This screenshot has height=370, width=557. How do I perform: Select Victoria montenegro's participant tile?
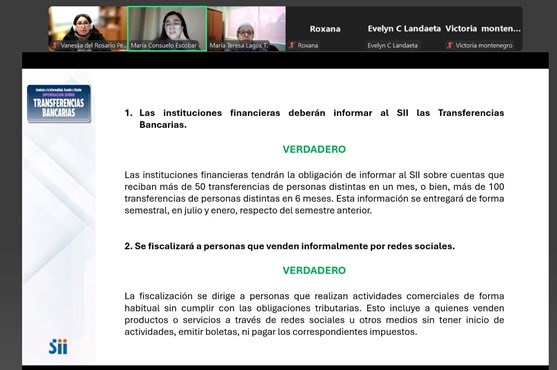483,29
